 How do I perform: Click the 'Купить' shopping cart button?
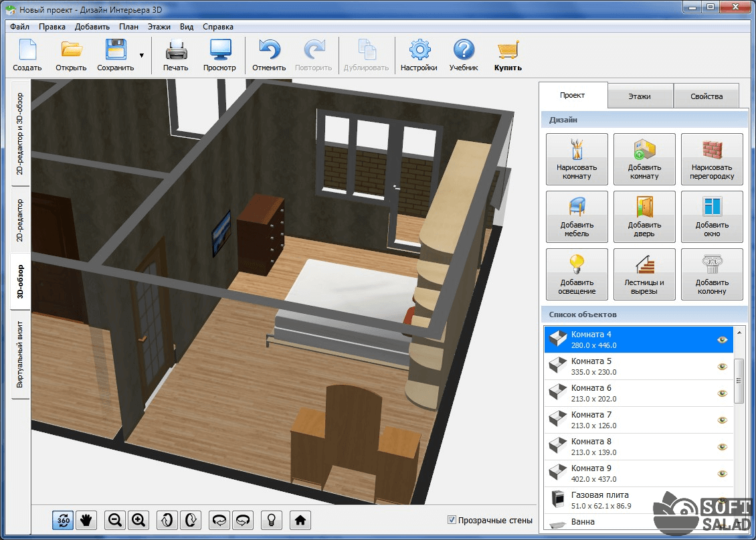[508, 56]
